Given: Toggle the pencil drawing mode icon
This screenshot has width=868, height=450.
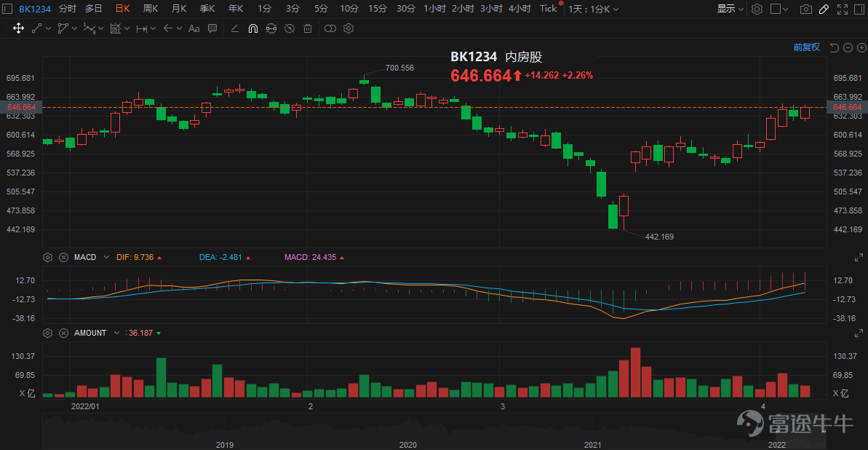Looking at the screenshot, I should pyautogui.click(x=824, y=9).
